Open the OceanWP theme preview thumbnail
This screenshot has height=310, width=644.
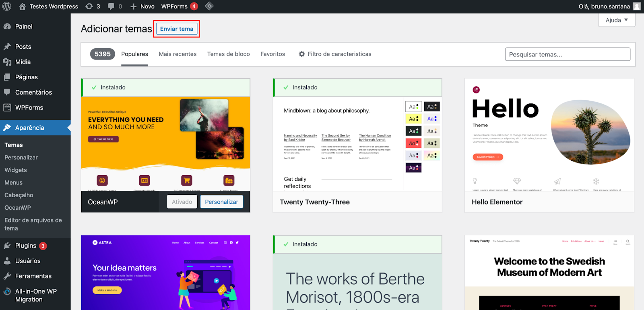coord(165,144)
